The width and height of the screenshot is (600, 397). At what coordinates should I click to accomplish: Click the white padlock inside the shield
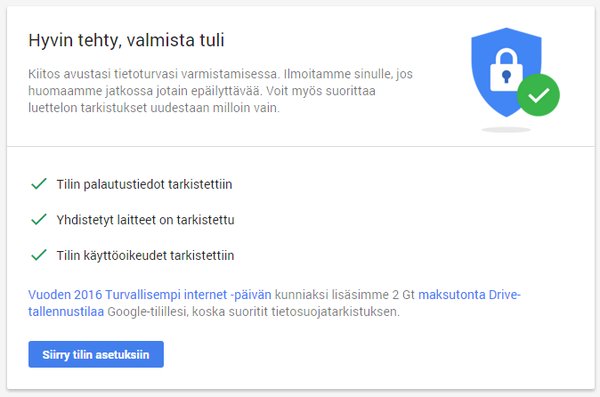[506, 70]
